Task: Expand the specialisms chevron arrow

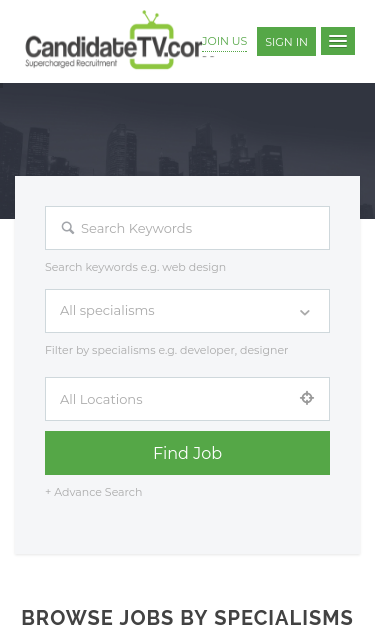Action: coord(305,312)
